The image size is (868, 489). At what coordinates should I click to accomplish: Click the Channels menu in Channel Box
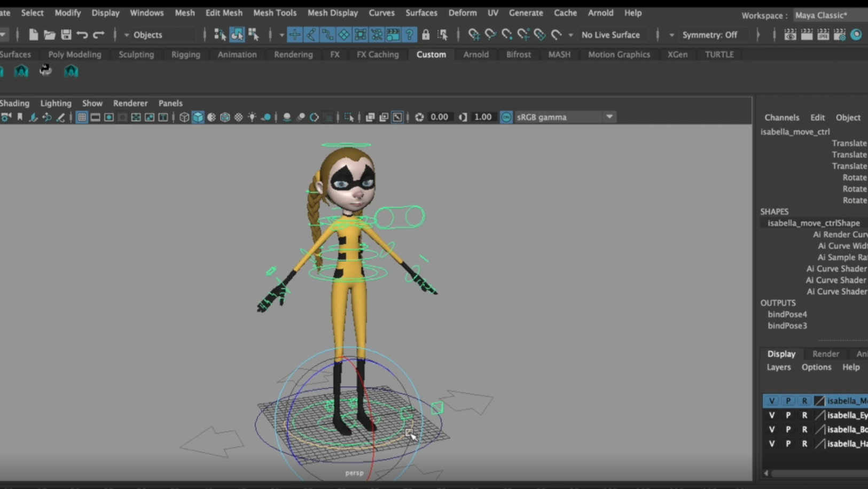(781, 118)
